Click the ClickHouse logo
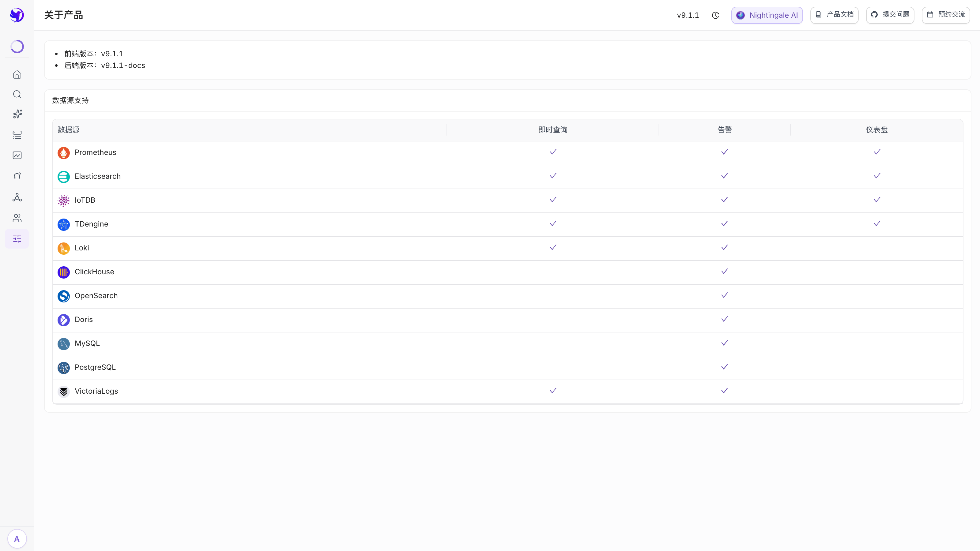 pos(63,272)
